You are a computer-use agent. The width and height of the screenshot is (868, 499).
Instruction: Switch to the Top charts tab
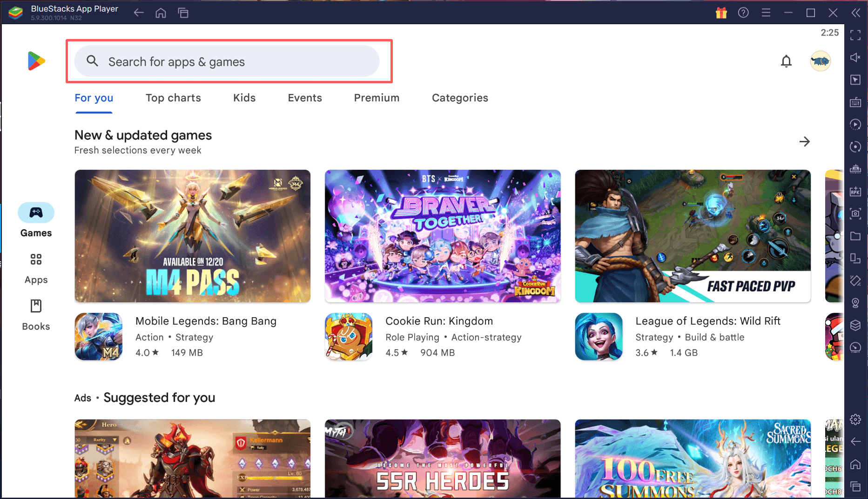(173, 98)
